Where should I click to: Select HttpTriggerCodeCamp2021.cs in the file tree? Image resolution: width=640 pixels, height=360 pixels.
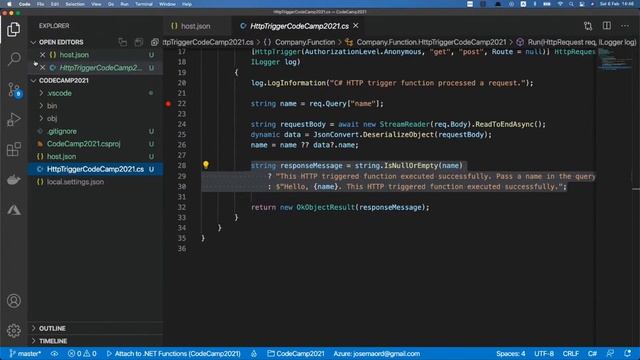(x=96, y=169)
